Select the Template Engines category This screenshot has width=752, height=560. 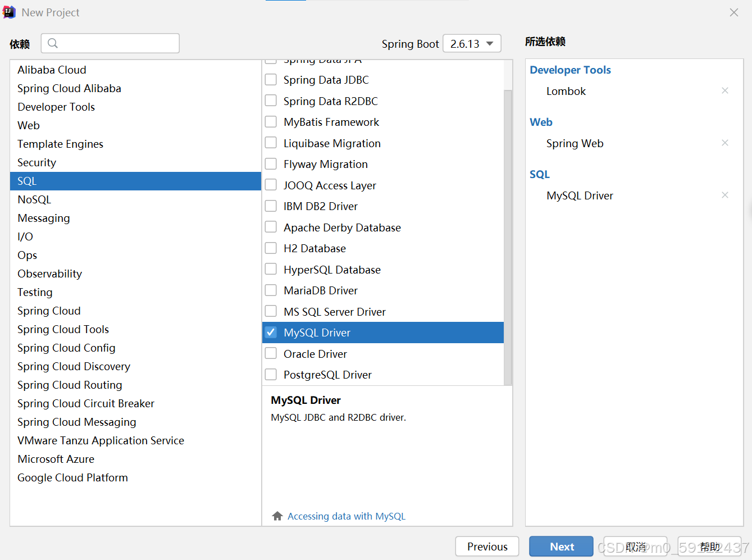135,144
